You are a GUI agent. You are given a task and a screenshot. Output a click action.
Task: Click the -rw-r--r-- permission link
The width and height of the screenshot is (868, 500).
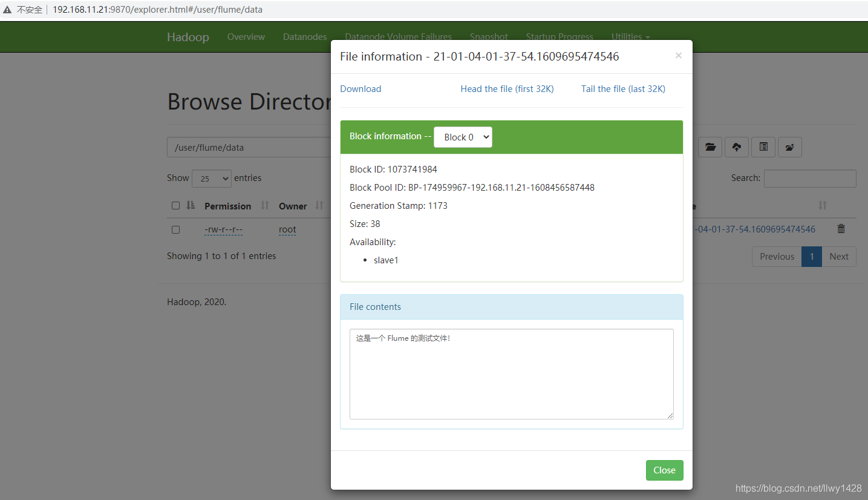pyautogui.click(x=223, y=229)
